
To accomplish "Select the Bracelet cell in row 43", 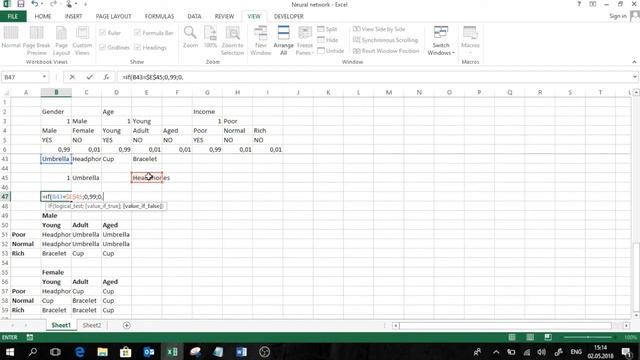I will click(147, 159).
